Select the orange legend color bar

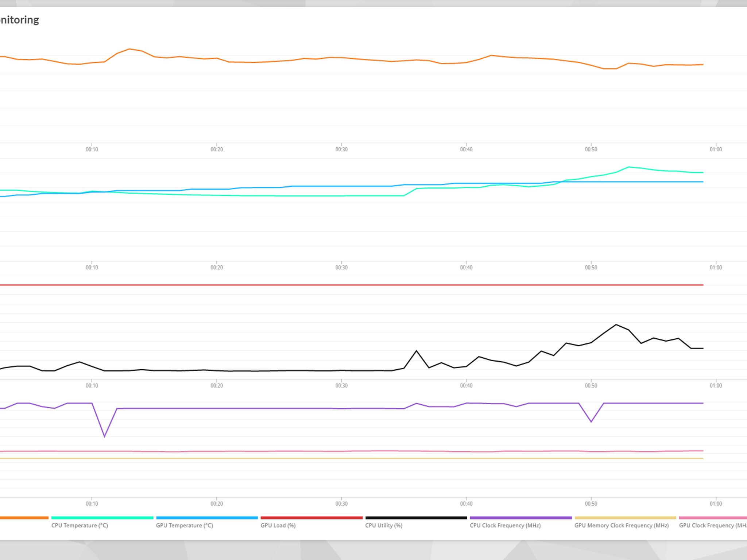point(24,518)
